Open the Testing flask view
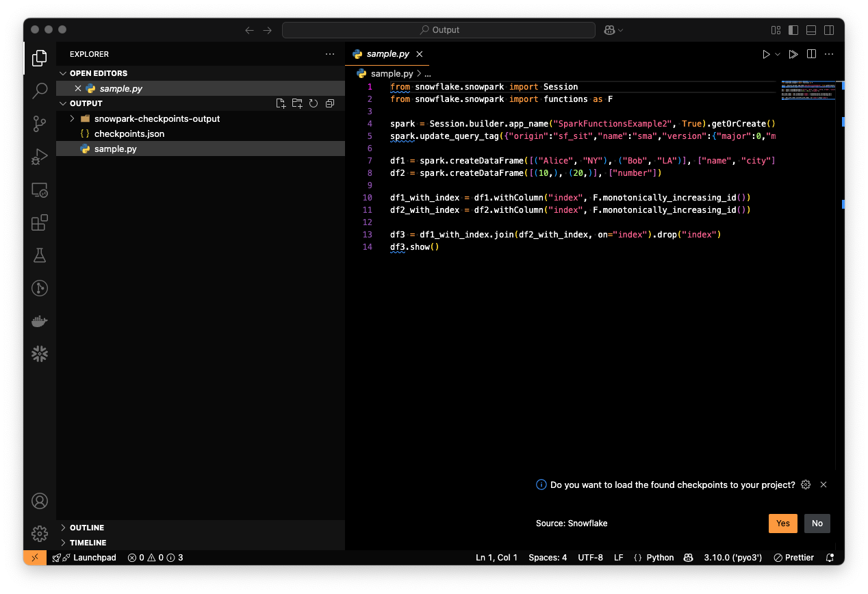This screenshot has width=868, height=594. 40,255
